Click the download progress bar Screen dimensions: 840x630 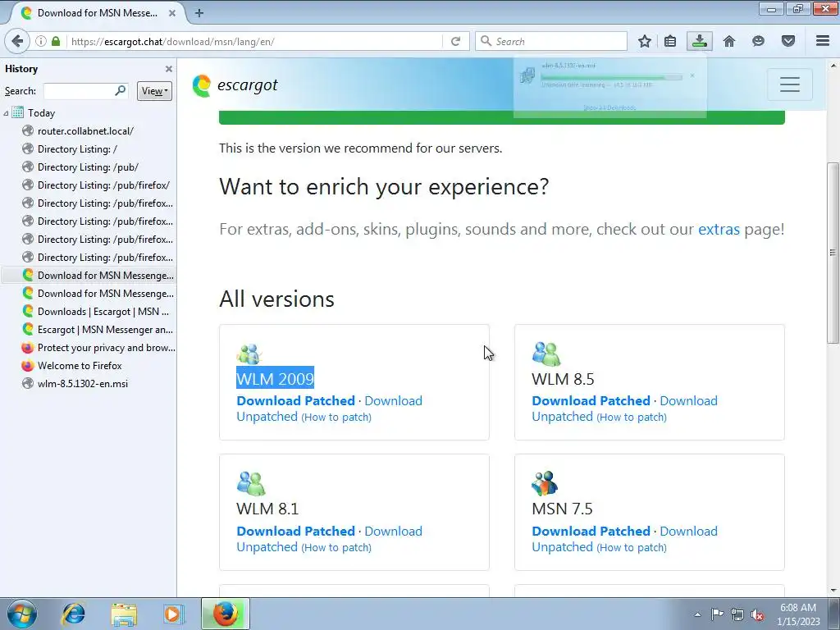click(611, 77)
